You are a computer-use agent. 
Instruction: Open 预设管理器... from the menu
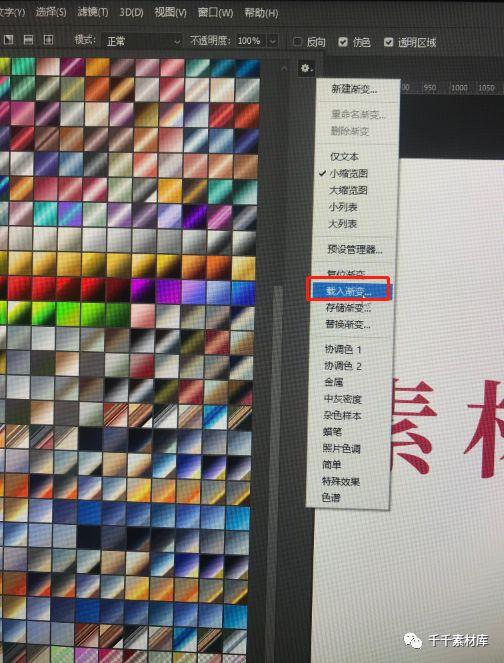[356, 249]
